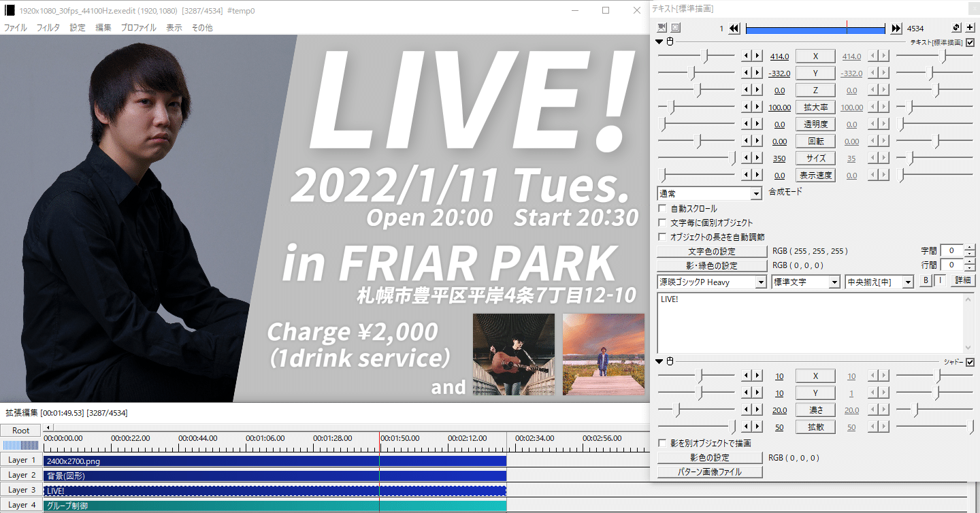Increase X value with the right arrow

[x=757, y=56]
